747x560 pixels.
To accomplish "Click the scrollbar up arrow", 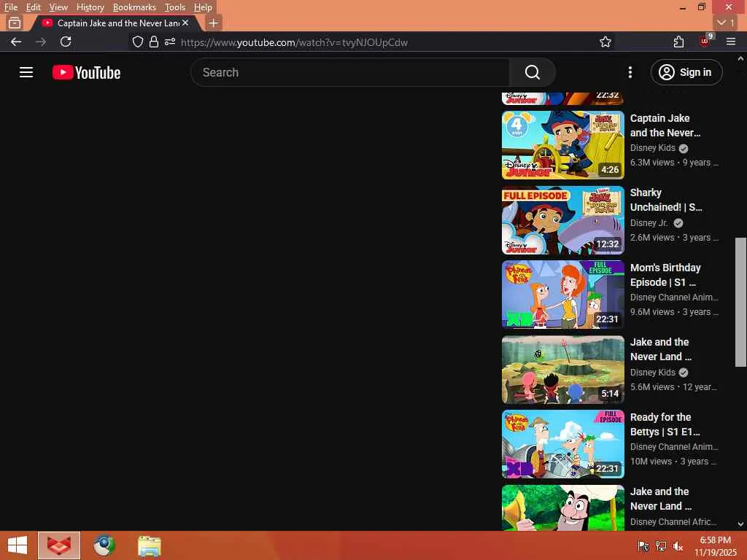I will pos(740,58).
